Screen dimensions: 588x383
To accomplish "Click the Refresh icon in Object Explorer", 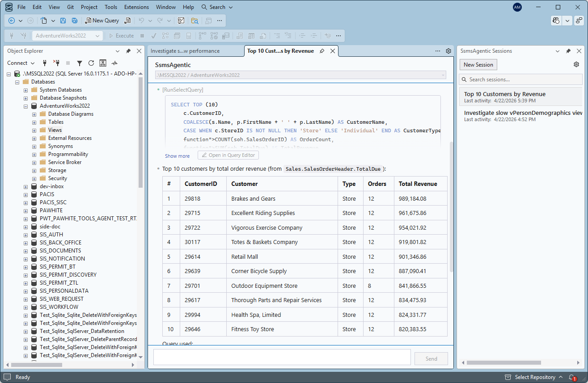I will click(91, 63).
